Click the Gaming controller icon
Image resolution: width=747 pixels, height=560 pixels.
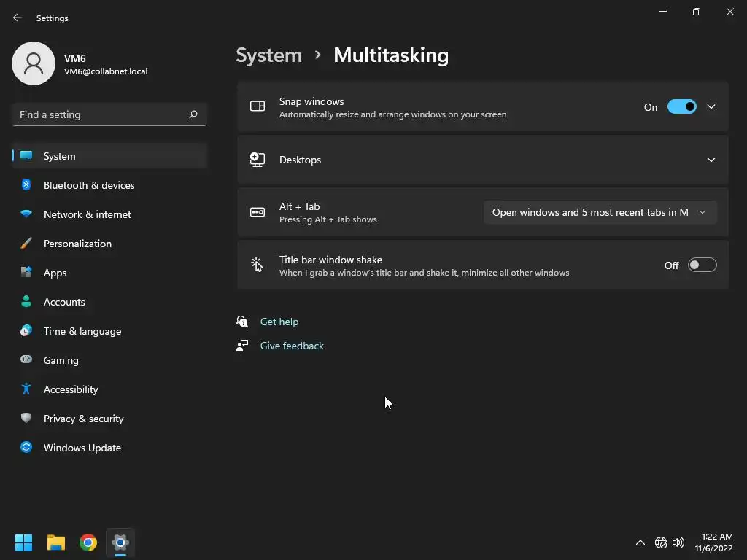[x=26, y=360]
